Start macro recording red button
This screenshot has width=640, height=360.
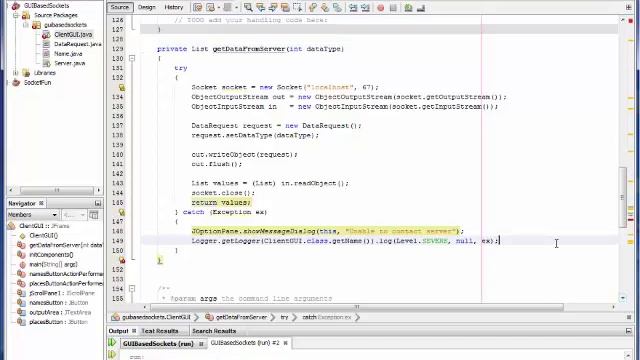[380, 7]
